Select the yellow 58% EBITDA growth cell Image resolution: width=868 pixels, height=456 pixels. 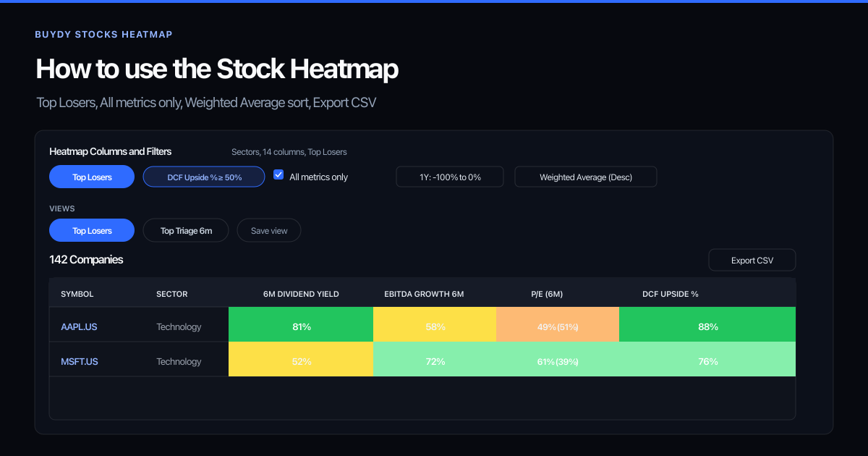(x=435, y=324)
